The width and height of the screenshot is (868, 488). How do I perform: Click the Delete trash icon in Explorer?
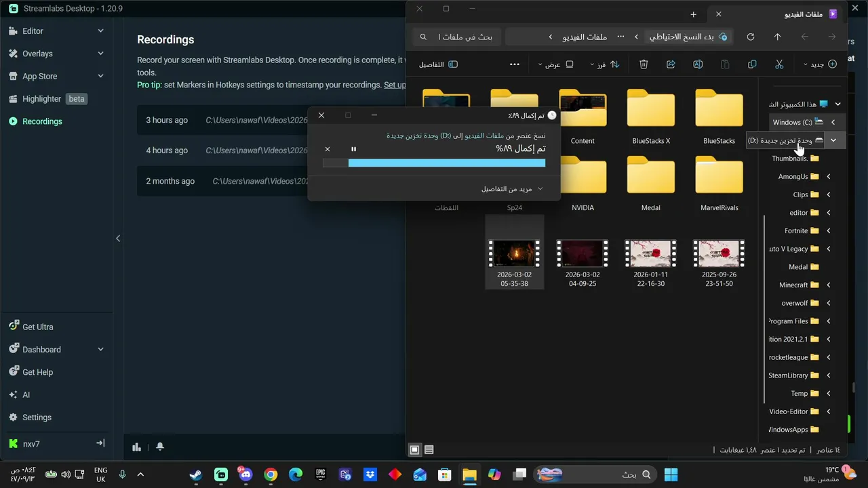[x=644, y=64]
